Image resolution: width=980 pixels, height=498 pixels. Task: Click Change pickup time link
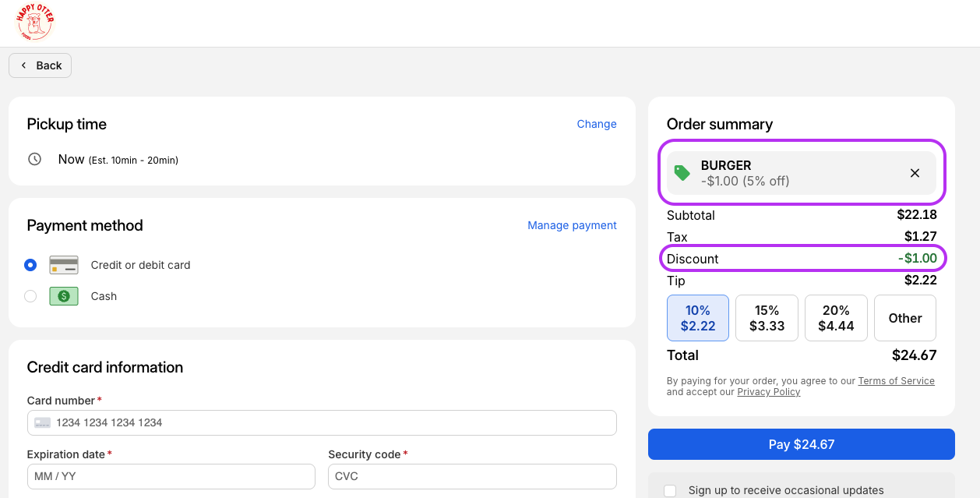(597, 124)
